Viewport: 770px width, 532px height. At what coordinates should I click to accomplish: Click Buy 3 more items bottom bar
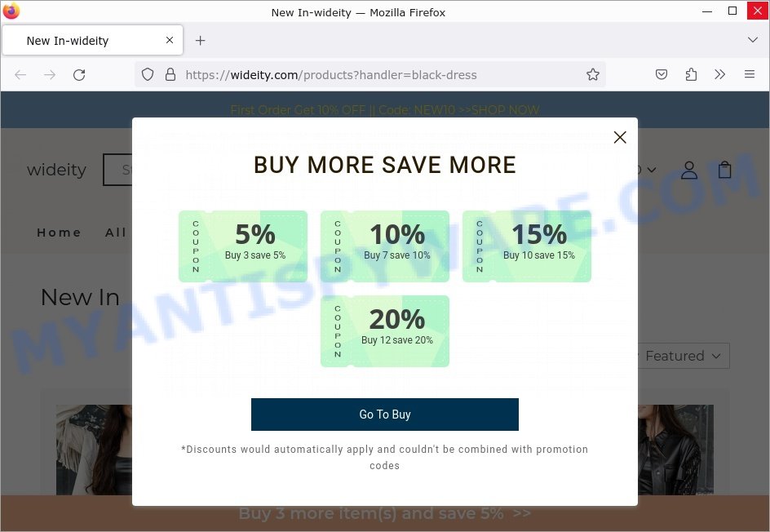pyautogui.click(x=384, y=513)
